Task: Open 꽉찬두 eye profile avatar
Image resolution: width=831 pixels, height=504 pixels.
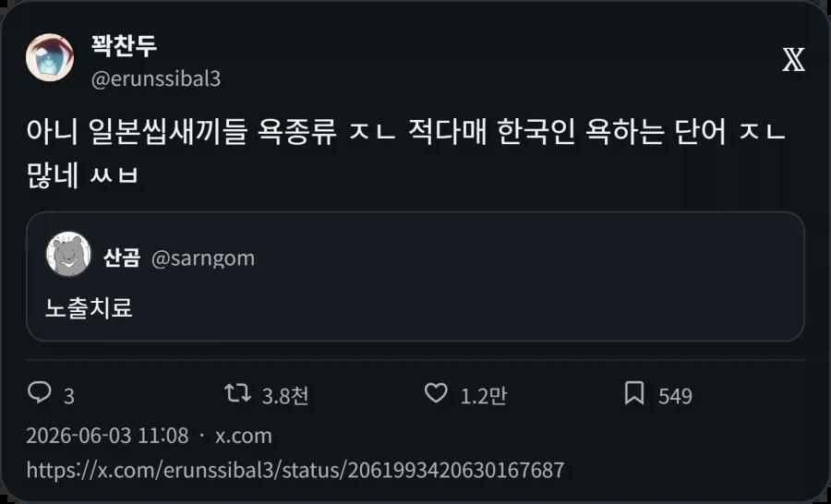Action: (49, 57)
